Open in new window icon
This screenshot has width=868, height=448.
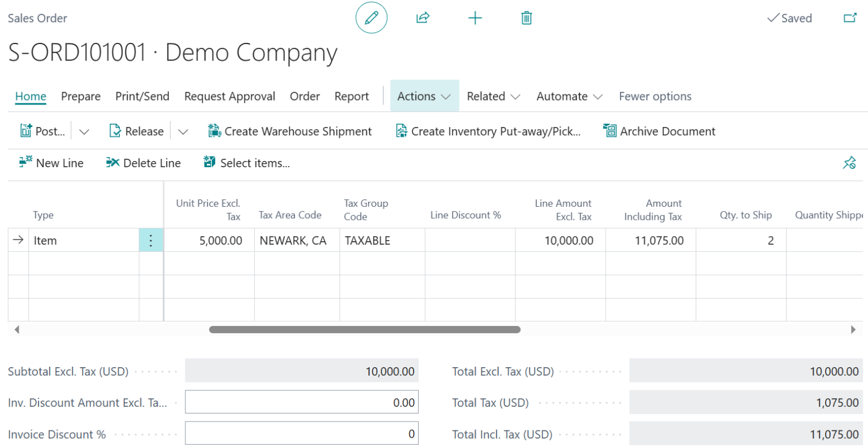pos(850,18)
